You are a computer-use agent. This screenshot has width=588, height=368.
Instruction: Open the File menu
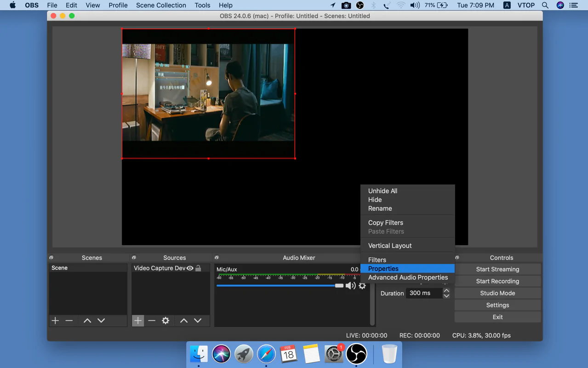pos(52,5)
